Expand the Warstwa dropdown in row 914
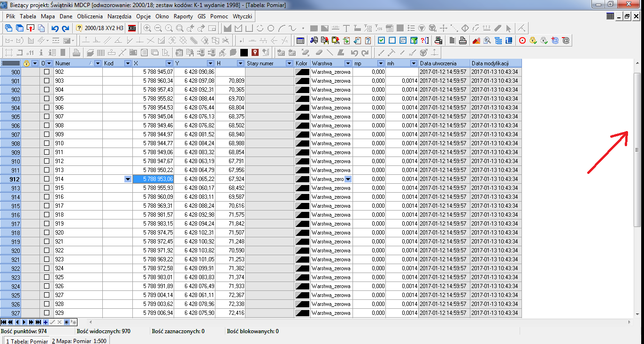The width and height of the screenshot is (644, 344). [x=348, y=179]
